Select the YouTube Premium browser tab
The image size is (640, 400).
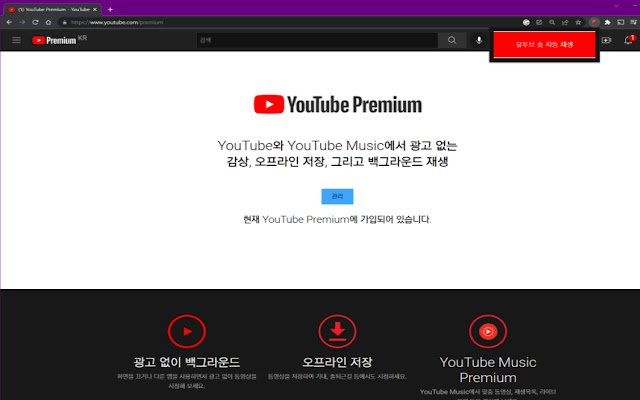click(50, 9)
